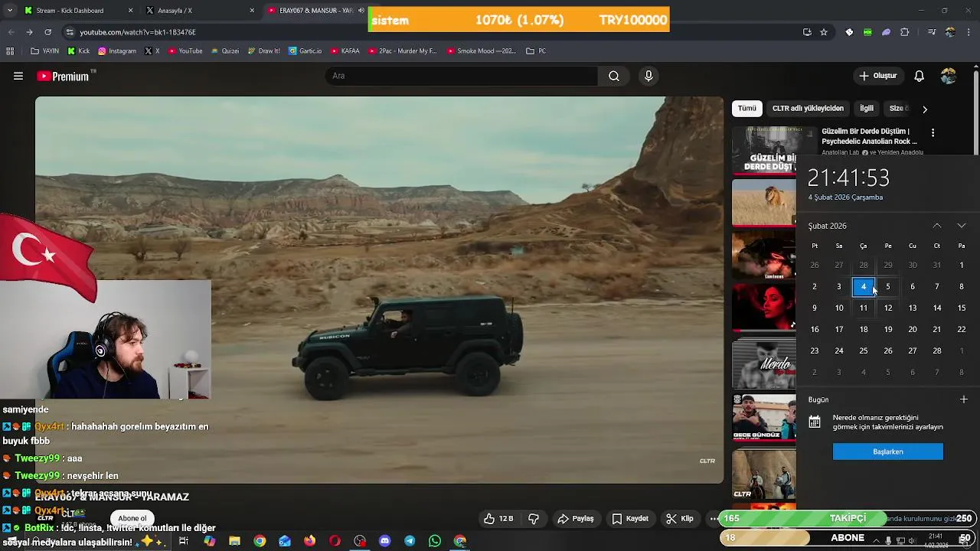Start voice search with microphone icon
Image resolution: width=980 pixels, height=551 pixels.
[x=648, y=76]
